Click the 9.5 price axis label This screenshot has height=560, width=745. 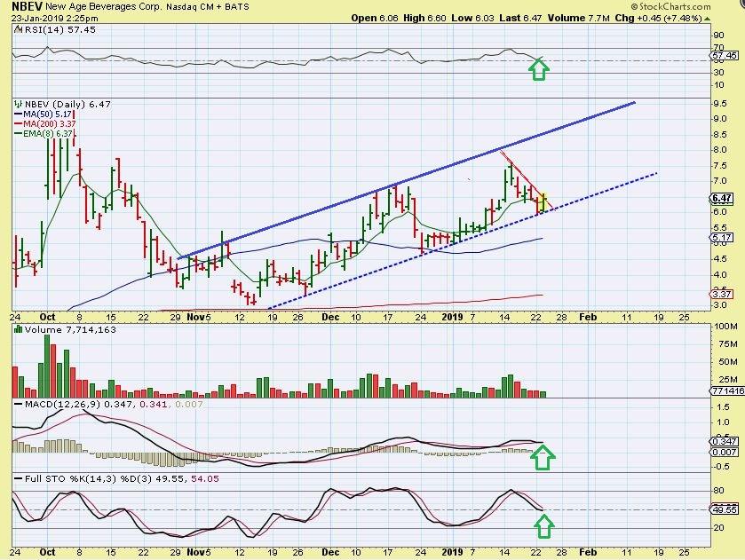click(x=720, y=104)
